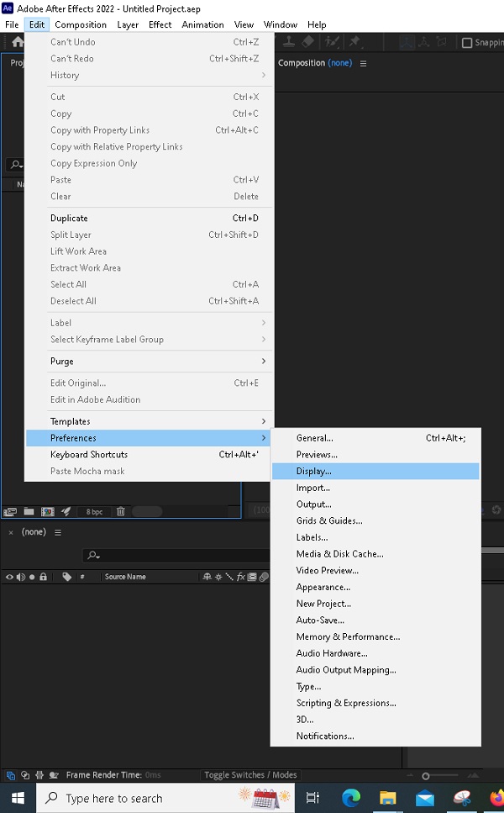Toggle the quality switch column icon
504x813 pixels.
pyautogui.click(x=229, y=577)
